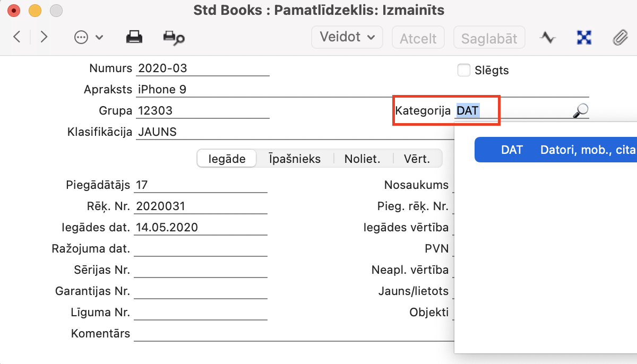Select DAT Datori, mob. from the list
637x364 pixels.
(555, 150)
